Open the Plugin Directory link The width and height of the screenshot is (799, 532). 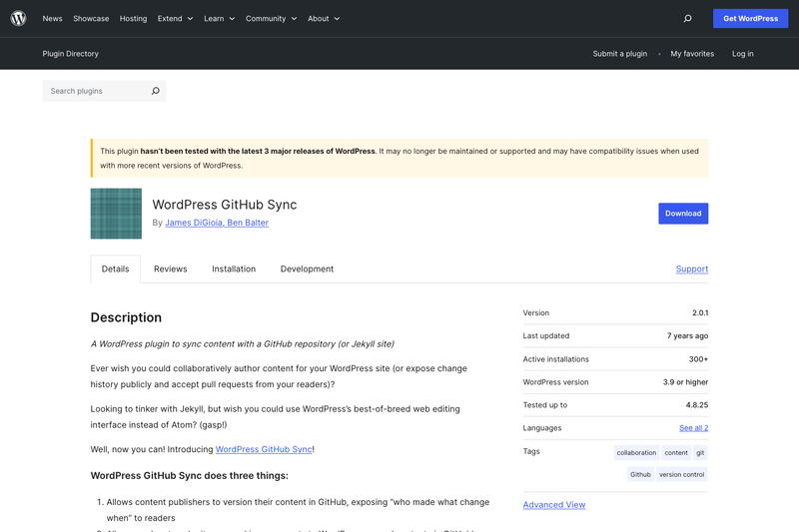[70, 54]
